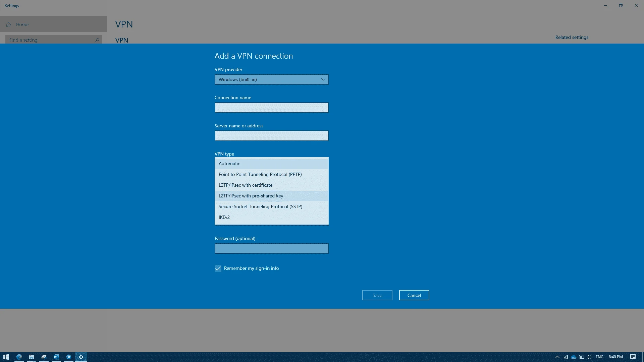Click the Settings gear taskbar icon
The width and height of the screenshot is (644, 362).
pyautogui.click(x=81, y=357)
